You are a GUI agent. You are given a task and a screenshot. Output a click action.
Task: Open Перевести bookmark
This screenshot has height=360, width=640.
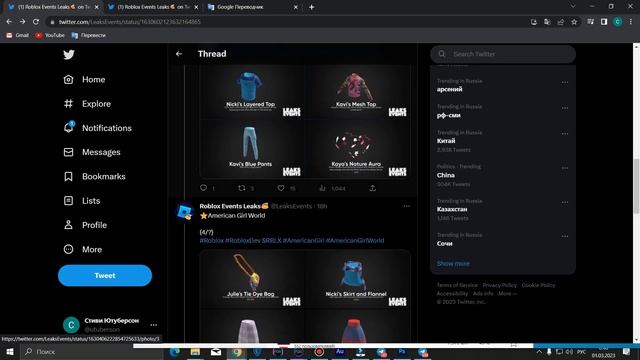coord(89,36)
